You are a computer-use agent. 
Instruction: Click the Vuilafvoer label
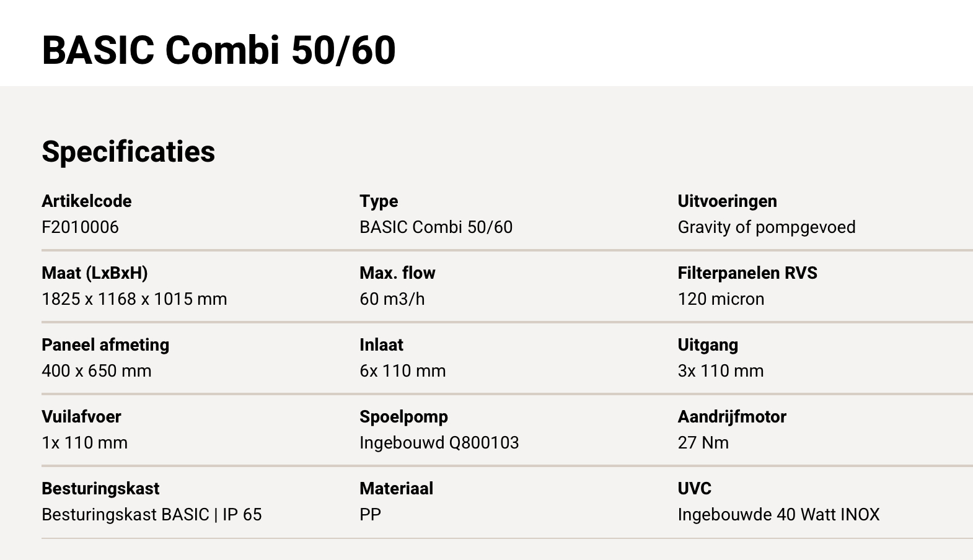point(81,416)
